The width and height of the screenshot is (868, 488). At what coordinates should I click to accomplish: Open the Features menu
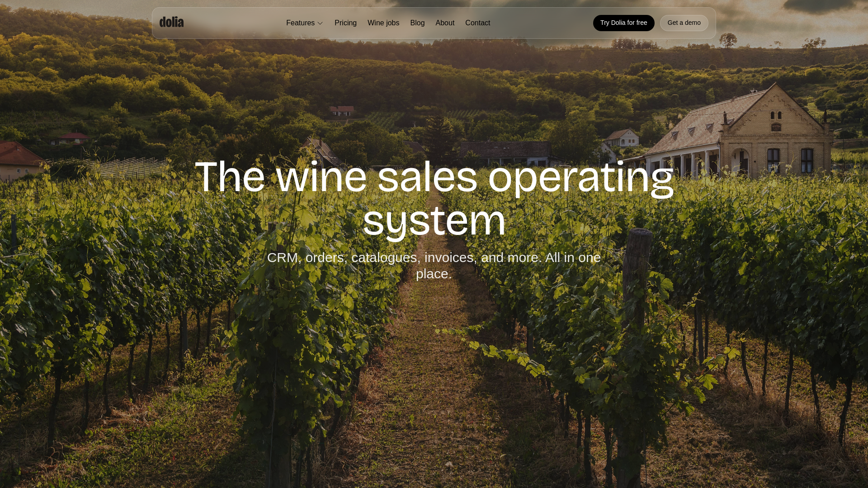(305, 23)
